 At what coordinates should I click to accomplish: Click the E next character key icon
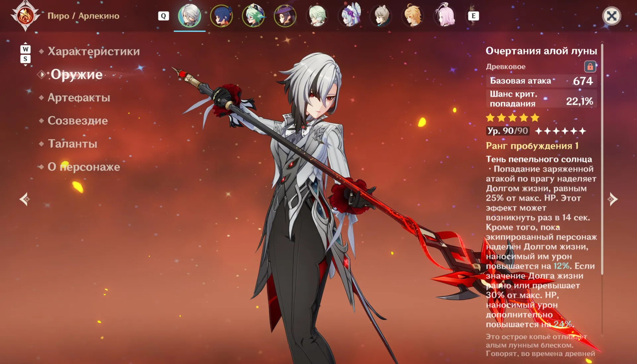pyautogui.click(x=473, y=16)
